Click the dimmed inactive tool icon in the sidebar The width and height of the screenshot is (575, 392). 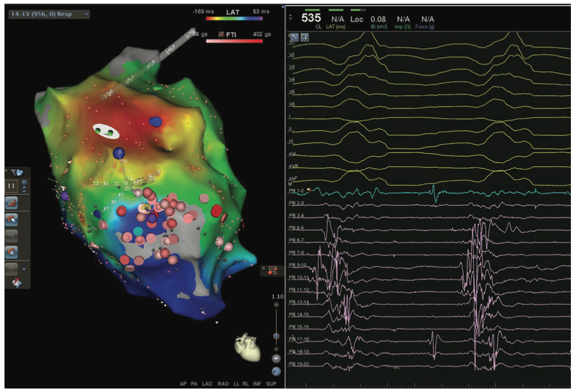(x=11, y=234)
